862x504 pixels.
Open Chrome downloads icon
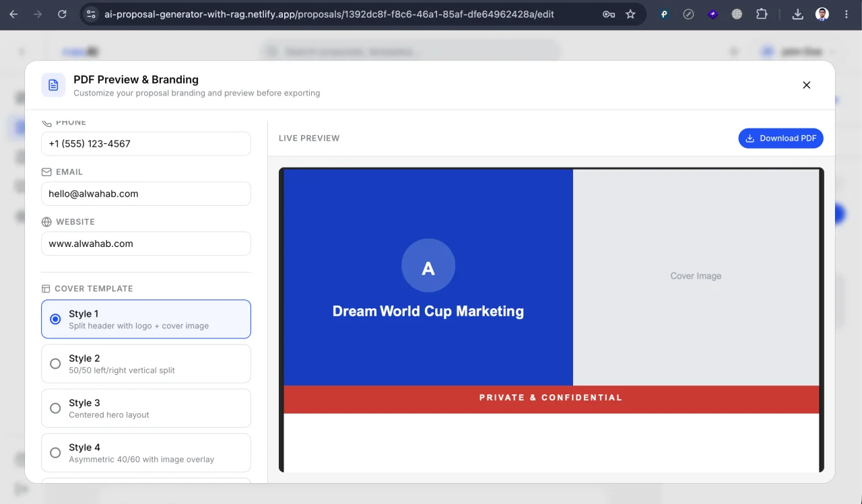[x=797, y=13]
